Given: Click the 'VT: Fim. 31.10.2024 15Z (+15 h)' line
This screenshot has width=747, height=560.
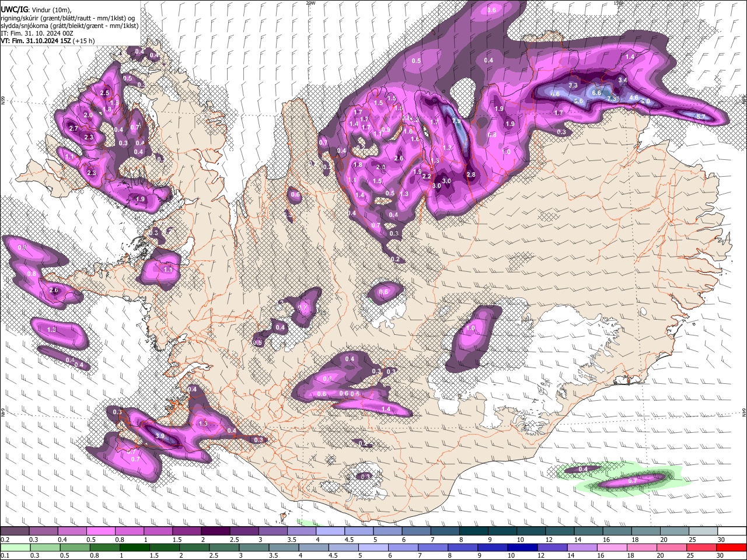Looking at the screenshot, I should [x=48, y=41].
